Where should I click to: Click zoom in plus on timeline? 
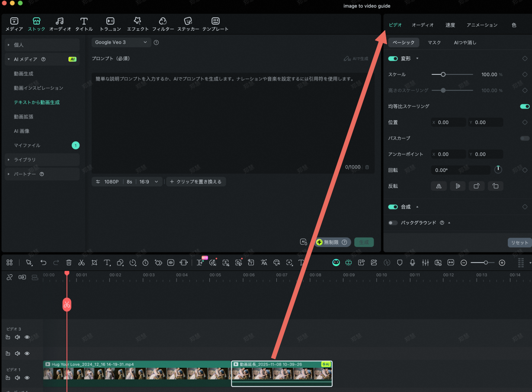(x=502, y=263)
